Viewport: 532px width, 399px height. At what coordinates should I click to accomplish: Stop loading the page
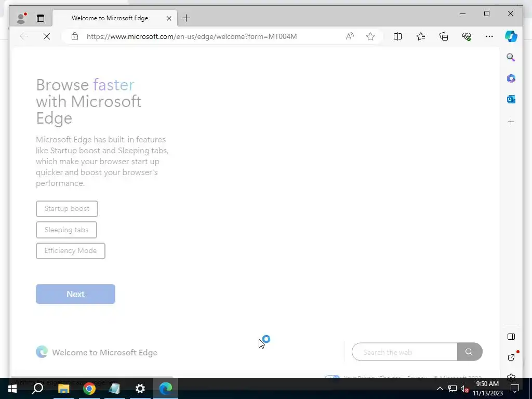(x=47, y=36)
